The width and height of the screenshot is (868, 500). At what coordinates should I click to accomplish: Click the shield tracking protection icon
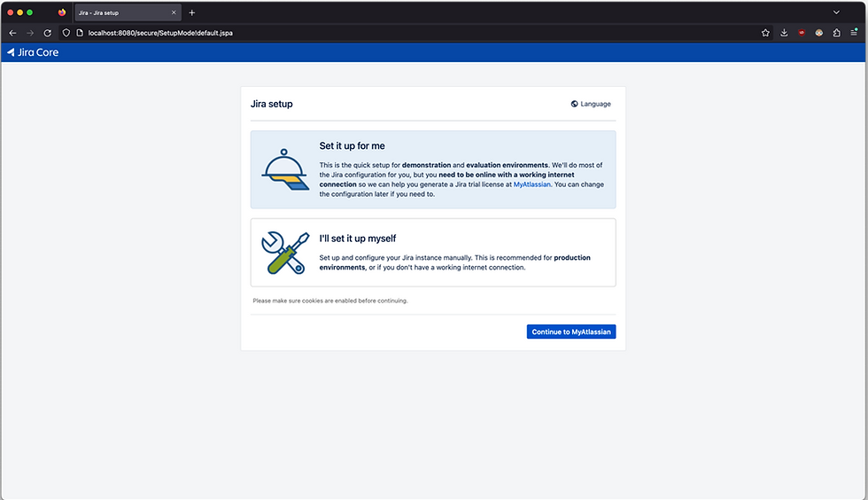[x=66, y=33]
